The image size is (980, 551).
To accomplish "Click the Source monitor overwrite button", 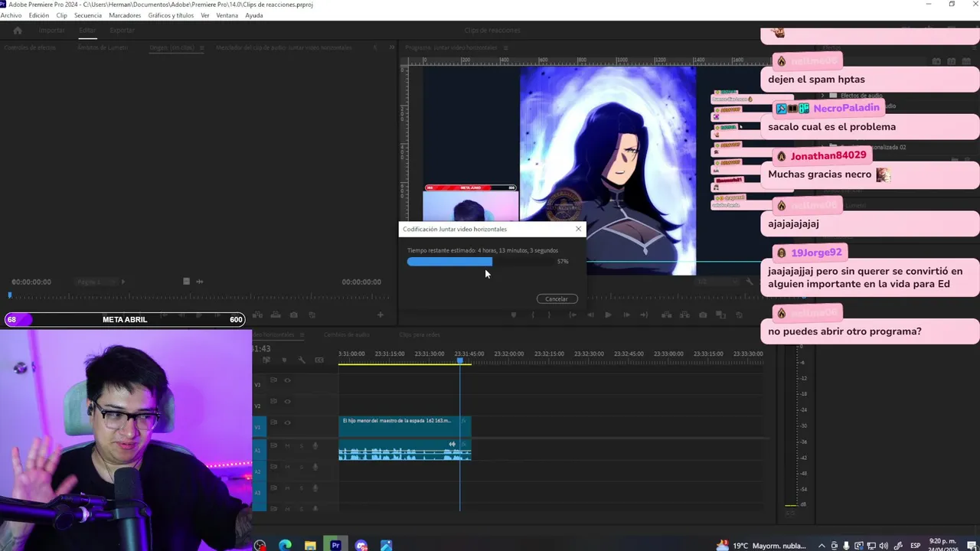I will 276,315.
